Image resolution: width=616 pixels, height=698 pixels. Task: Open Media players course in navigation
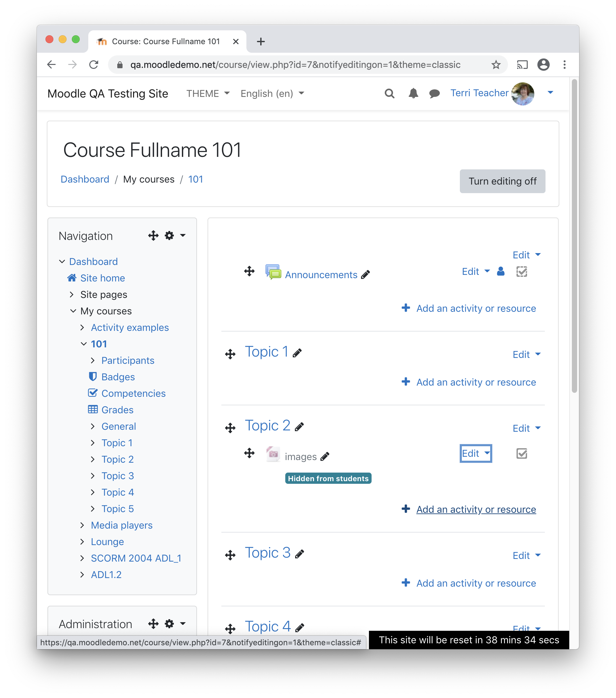pos(122,525)
